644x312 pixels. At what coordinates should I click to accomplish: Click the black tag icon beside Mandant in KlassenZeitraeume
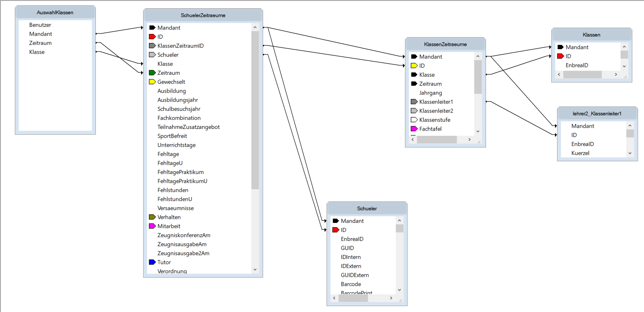pyautogui.click(x=414, y=56)
